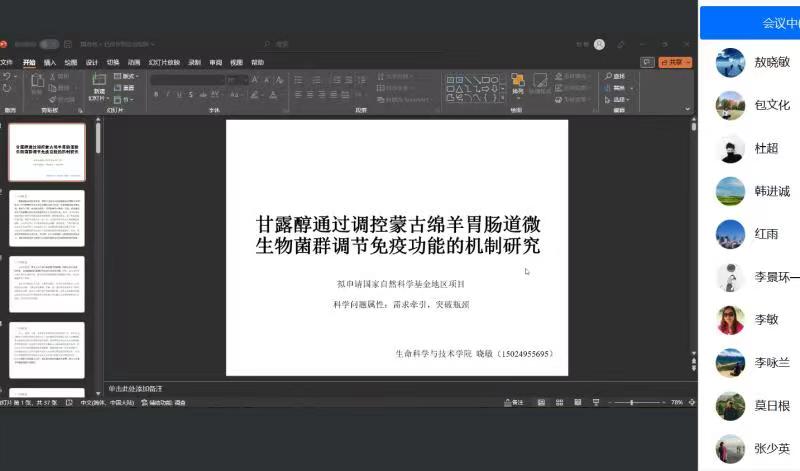This screenshot has height=471, width=800.
Task: Select participant 韩进诚 in the meeting list
Action: click(x=772, y=191)
